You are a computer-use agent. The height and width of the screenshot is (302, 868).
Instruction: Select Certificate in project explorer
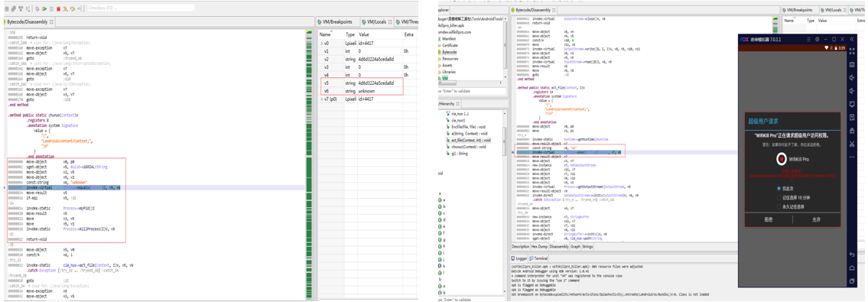click(450, 45)
